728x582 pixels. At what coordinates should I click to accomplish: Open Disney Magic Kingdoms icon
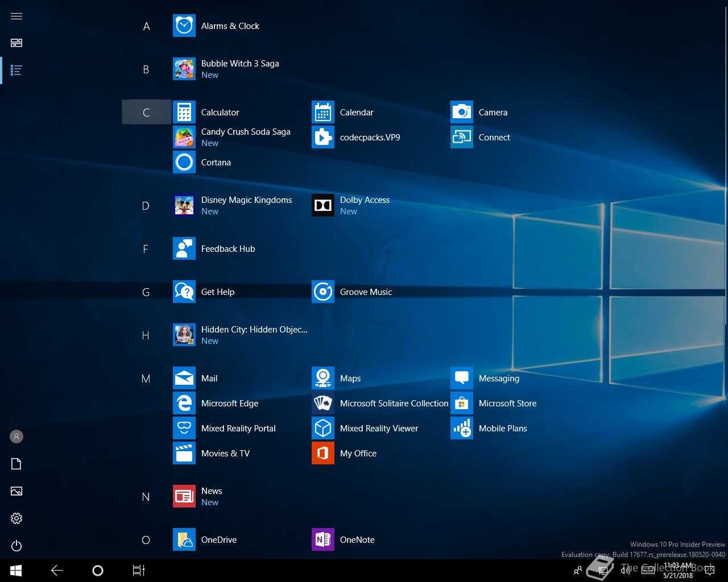coord(184,206)
